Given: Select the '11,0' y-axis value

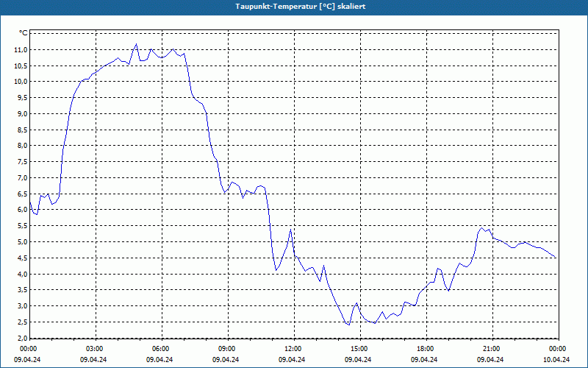Looking at the screenshot, I should click(21, 49).
